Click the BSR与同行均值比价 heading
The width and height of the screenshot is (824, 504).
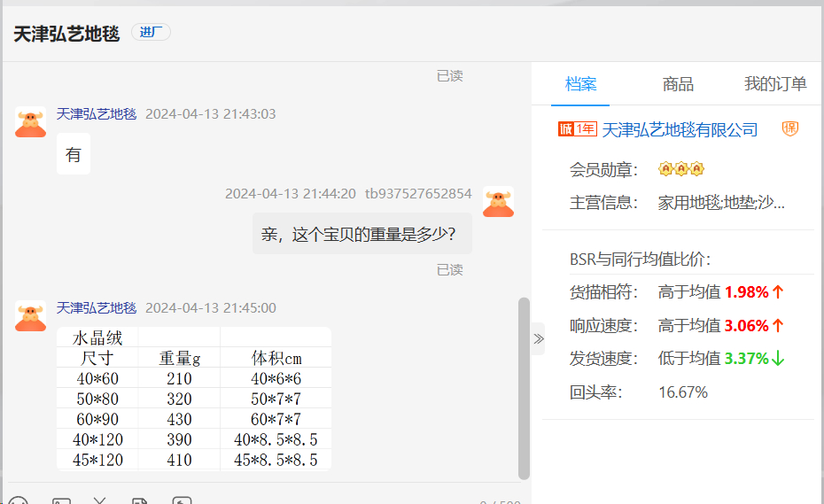(640, 260)
